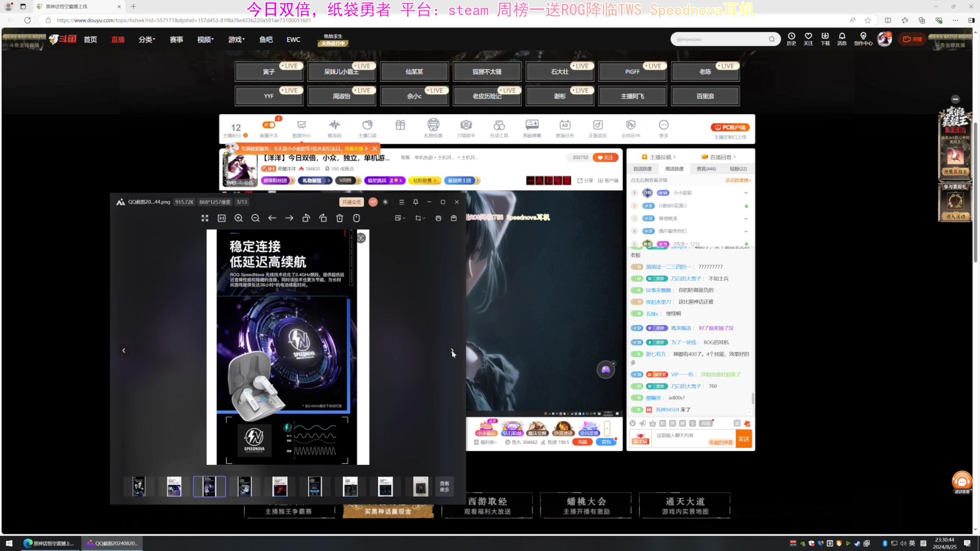Open 互动工具 interactive tools
980x551 pixels.
coord(499,129)
